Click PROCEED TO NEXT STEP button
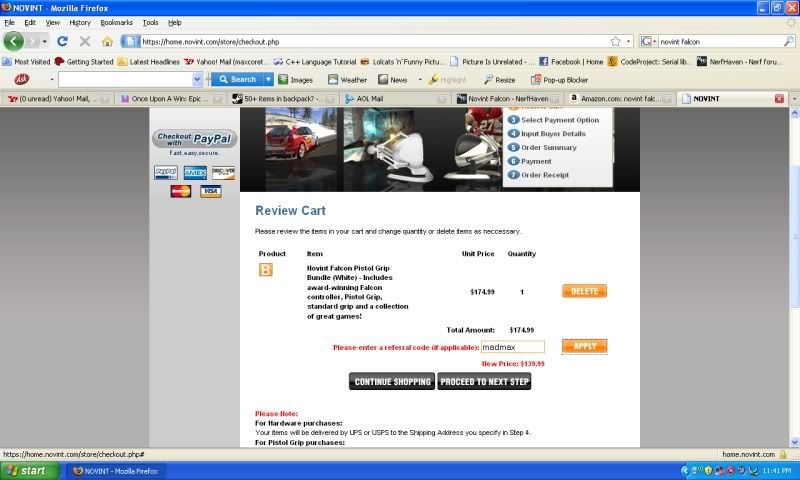This screenshot has height=480, width=800. (x=484, y=382)
